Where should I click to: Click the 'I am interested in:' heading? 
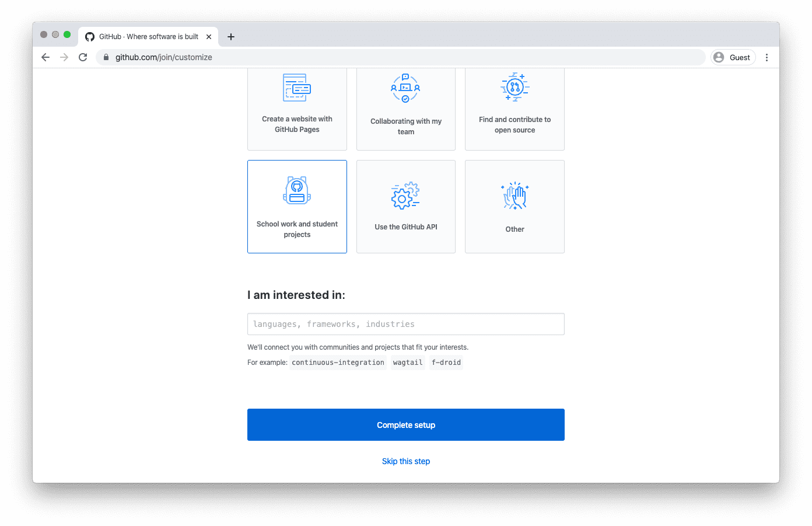point(296,295)
